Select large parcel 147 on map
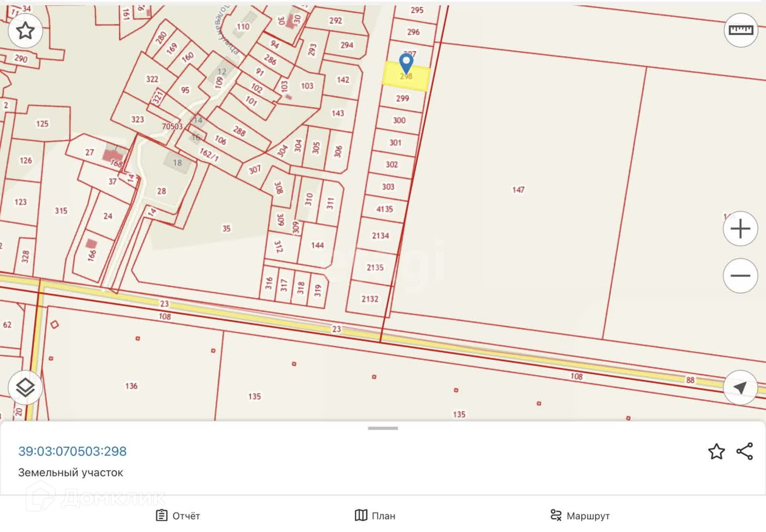Viewport: 766px width, 532px height. [x=518, y=190]
